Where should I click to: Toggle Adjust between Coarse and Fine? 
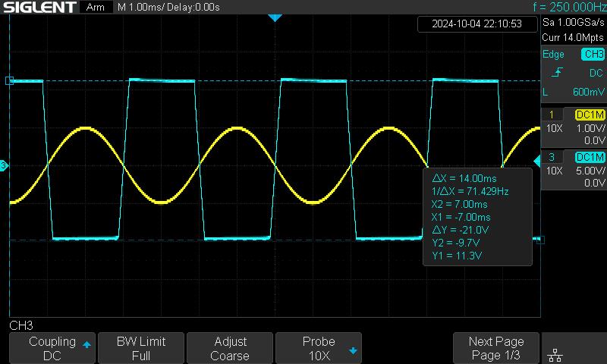229,348
